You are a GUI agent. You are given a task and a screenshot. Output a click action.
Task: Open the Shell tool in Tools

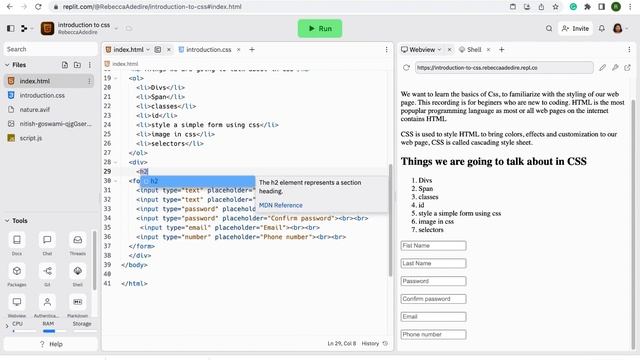click(x=78, y=271)
